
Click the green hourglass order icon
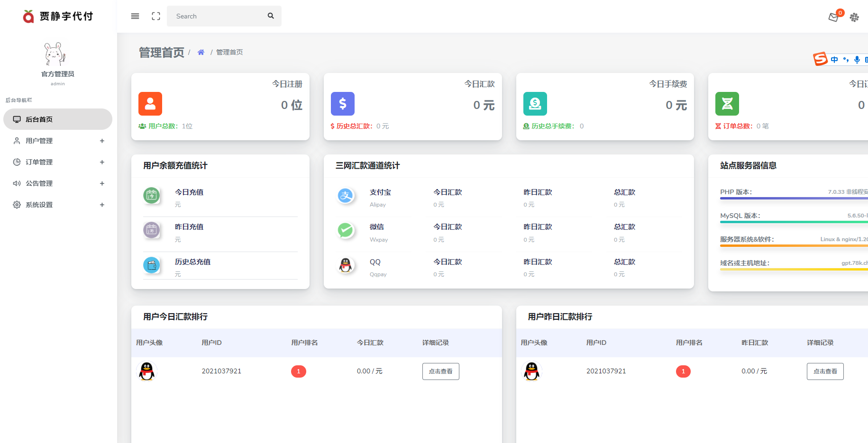(x=727, y=104)
